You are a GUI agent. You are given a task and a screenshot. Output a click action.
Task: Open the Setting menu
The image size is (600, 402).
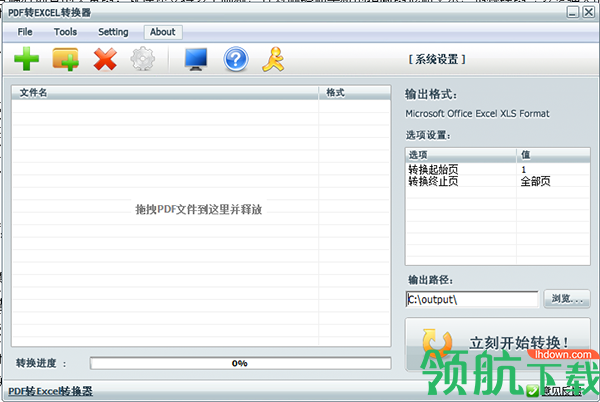(x=113, y=32)
